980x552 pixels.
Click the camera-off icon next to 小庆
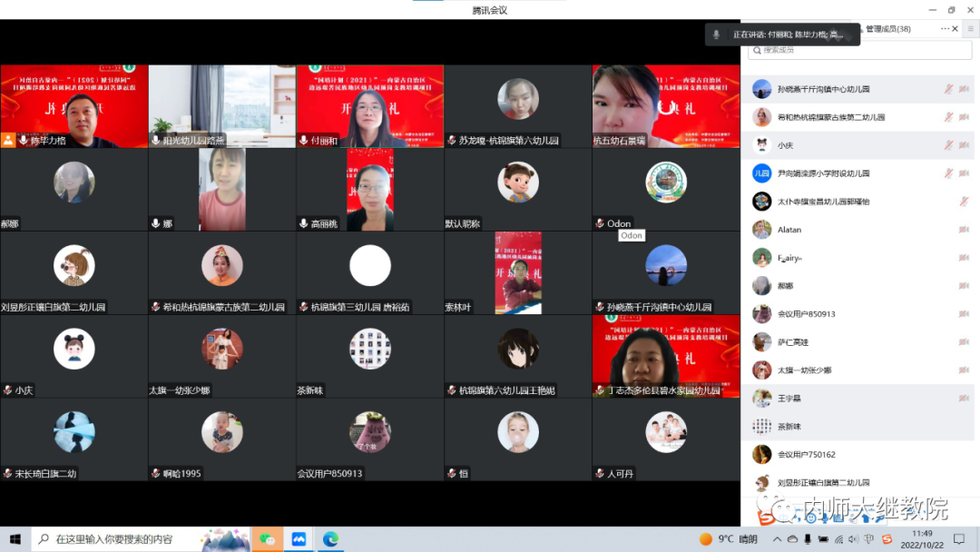964,145
